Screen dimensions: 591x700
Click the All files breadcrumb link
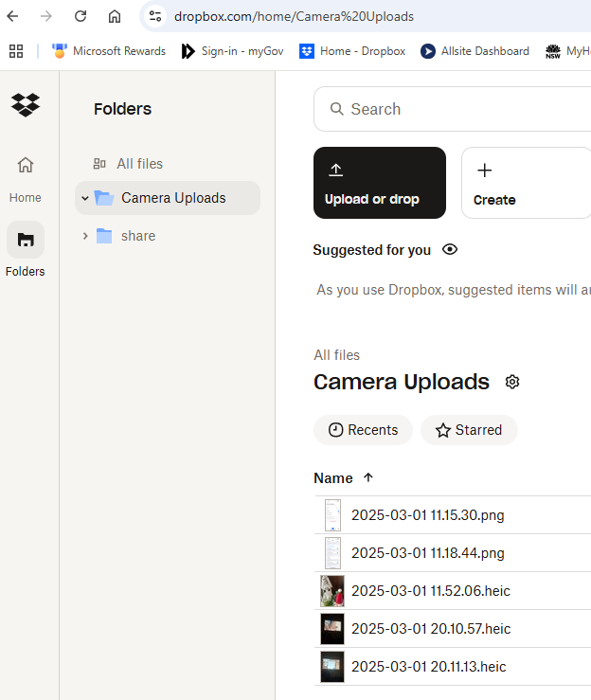(336, 355)
